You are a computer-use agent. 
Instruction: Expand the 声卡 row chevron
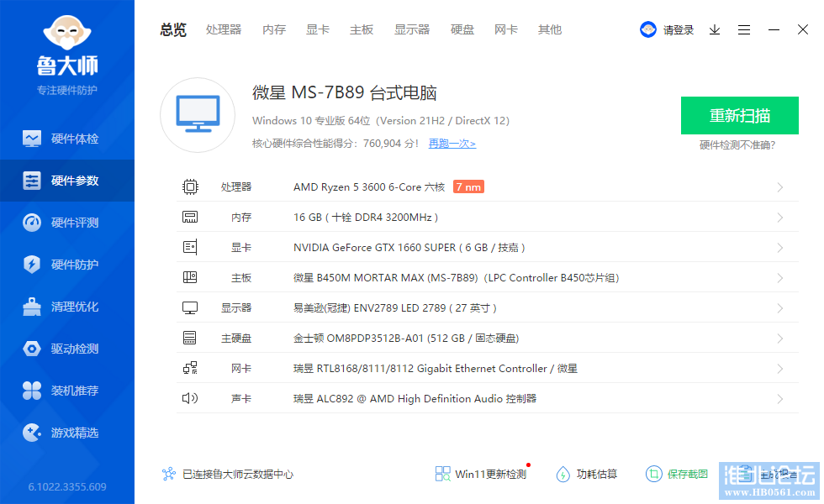point(780,399)
